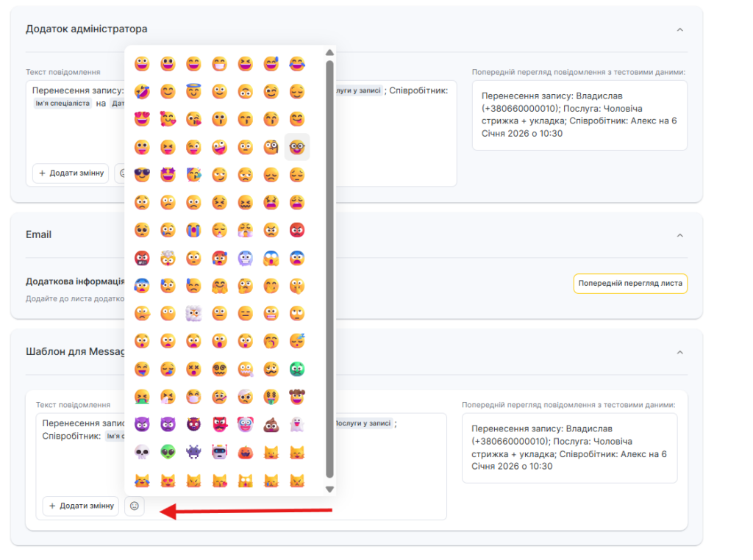The height and width of the screenshot is (560, 753).
Task: Click the emoji picker scrollbar down arrow
Action: pyautogui.click(x=329, y=489)
